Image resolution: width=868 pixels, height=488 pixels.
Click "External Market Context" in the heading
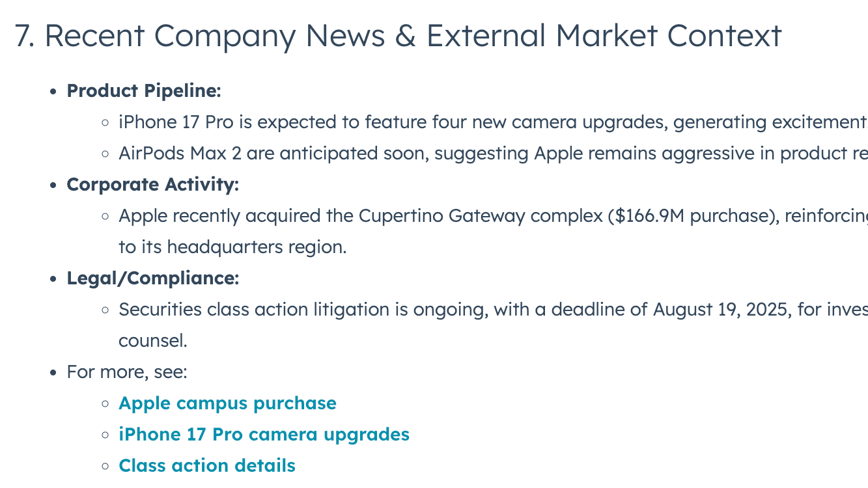point(604,36)
